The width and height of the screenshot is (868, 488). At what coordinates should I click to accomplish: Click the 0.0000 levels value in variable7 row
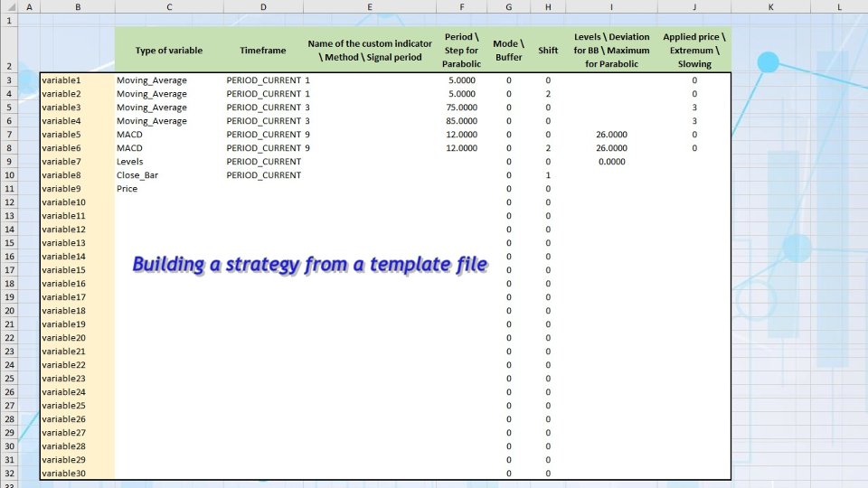[x=612, y=162]
